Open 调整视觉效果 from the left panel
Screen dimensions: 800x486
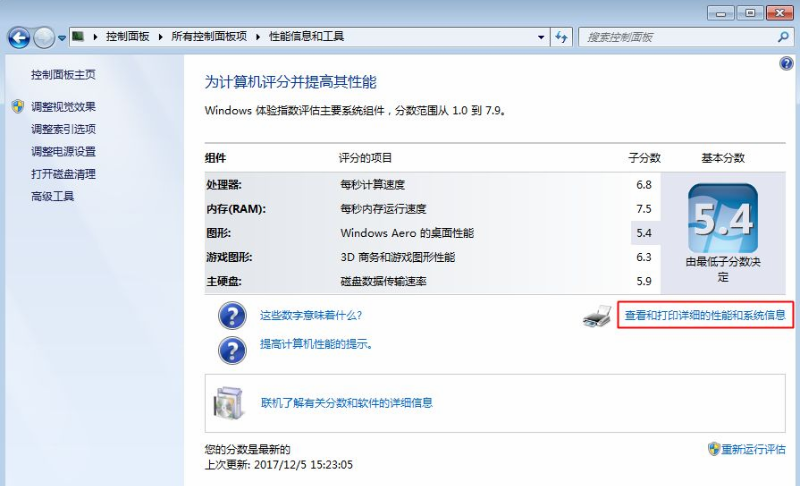point(63,107)
